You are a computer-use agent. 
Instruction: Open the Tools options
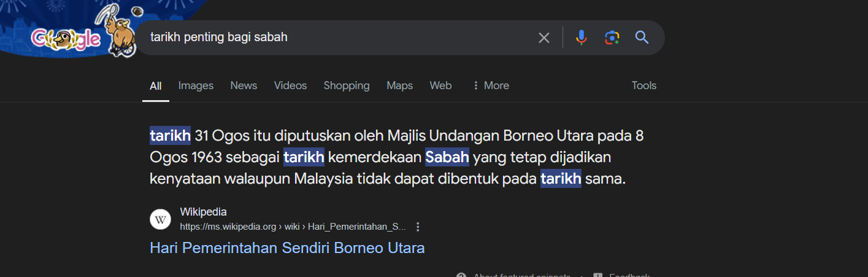[643, 85]
